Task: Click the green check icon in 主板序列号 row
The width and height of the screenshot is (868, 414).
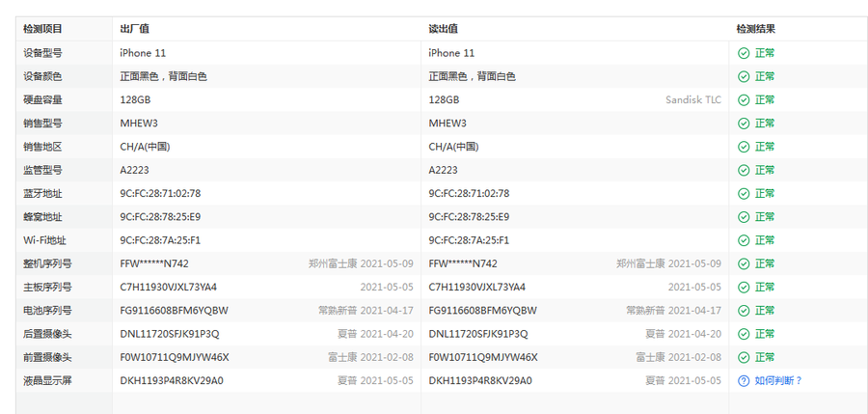Action: (x=744, y=287)
